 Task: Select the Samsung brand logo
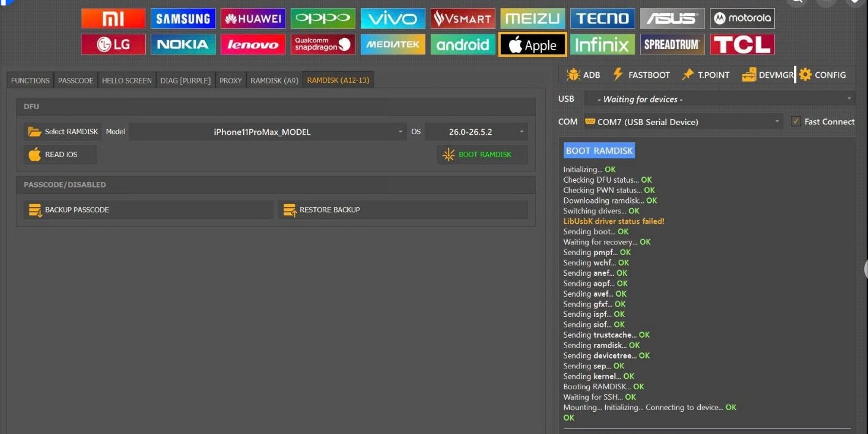tap(183, 18)
